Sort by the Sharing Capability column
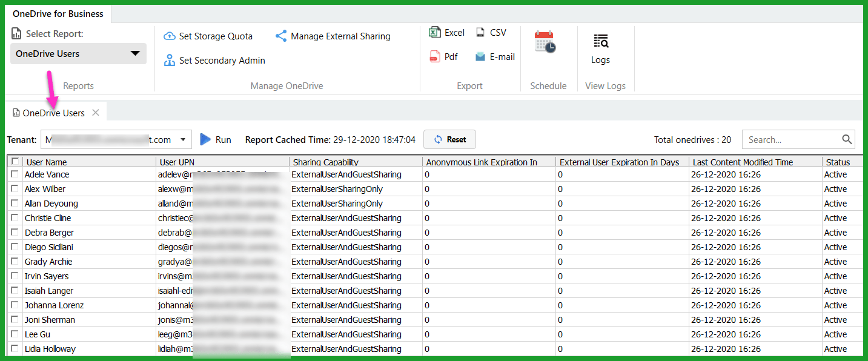The image size is (868, 361). [356, 162]
